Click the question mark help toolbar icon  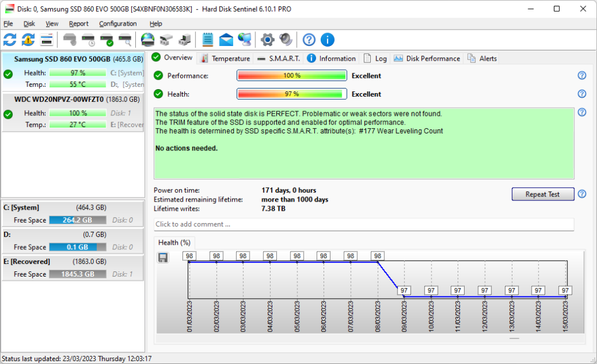(x=309, y=40)
